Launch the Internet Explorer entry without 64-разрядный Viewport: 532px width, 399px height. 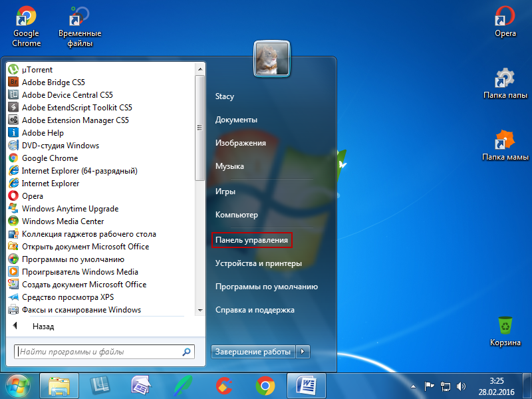coord(44,184)
